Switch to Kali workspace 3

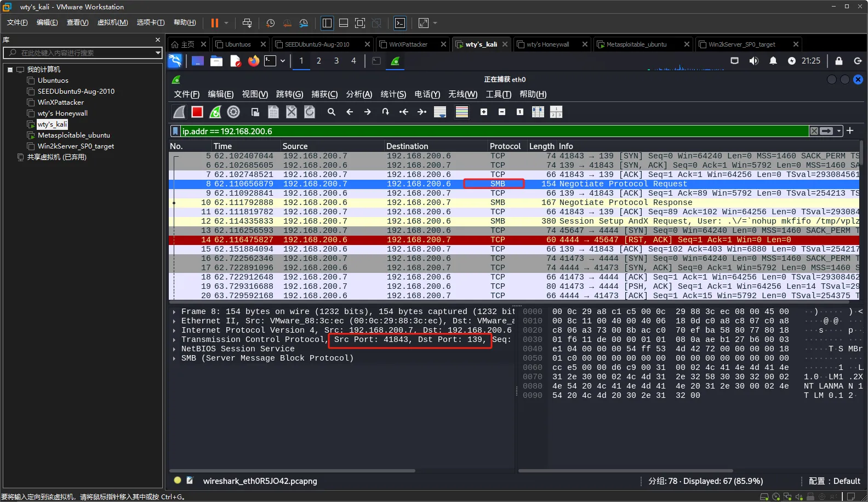336,61
